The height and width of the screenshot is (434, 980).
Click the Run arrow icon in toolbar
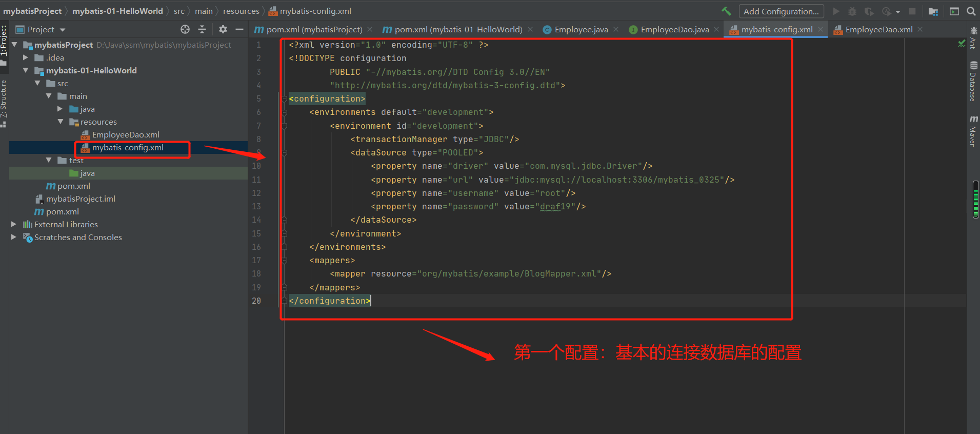coord(836,11)
